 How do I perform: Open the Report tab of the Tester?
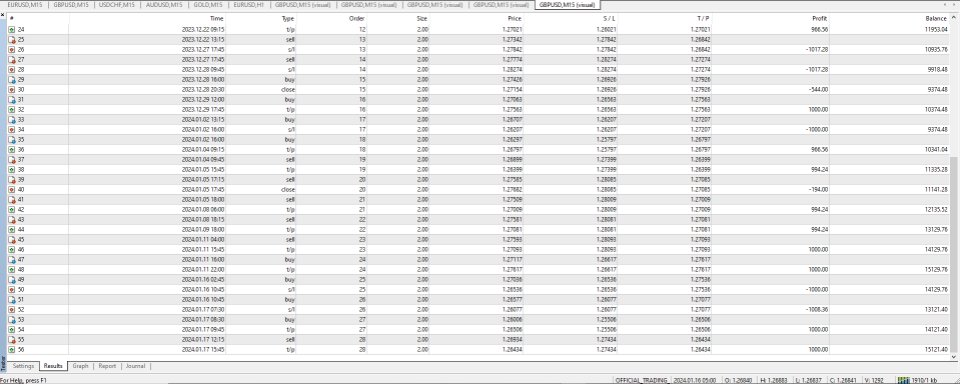(x=107, y=366)
